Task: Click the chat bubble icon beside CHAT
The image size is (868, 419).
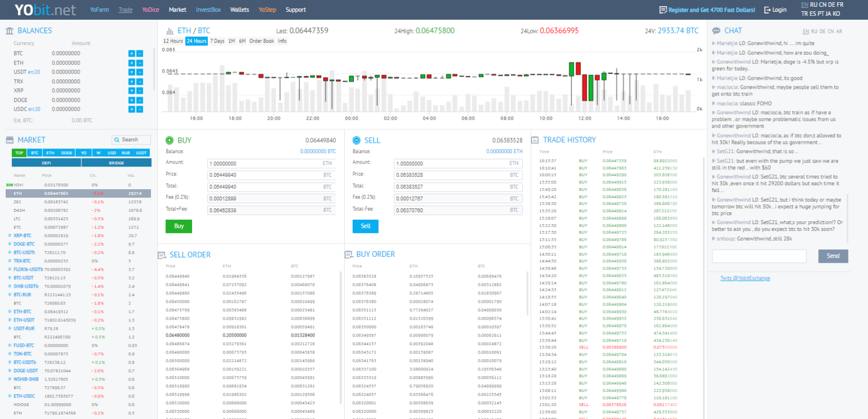Action: (716, 31)
